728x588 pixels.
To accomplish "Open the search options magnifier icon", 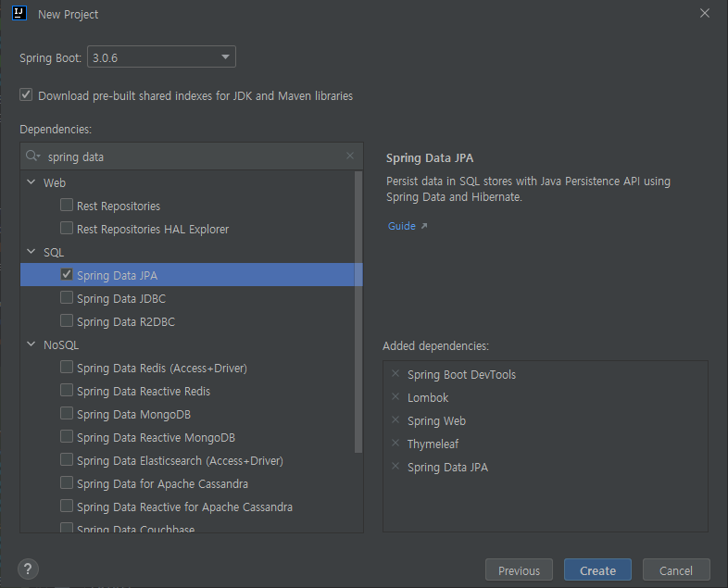I will tap(33, 156).
